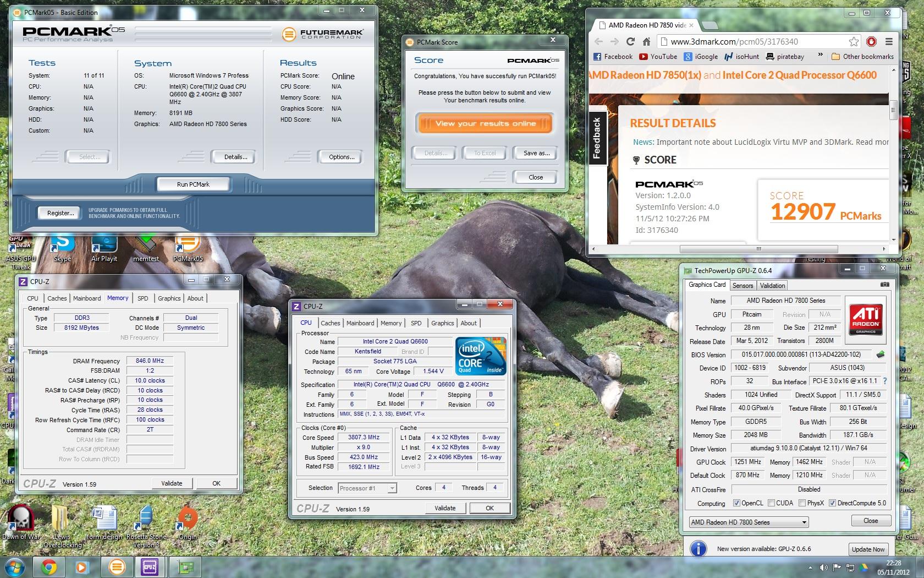Click the bus interface question mark icon
924x578 pixels.
coord(884,381)
